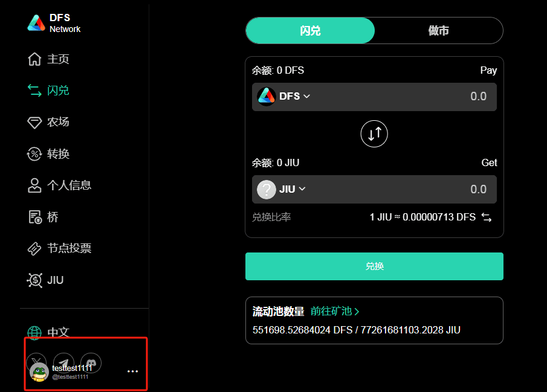
Task: Open the 农场 farm diamond icon
Action: (34, 123)
